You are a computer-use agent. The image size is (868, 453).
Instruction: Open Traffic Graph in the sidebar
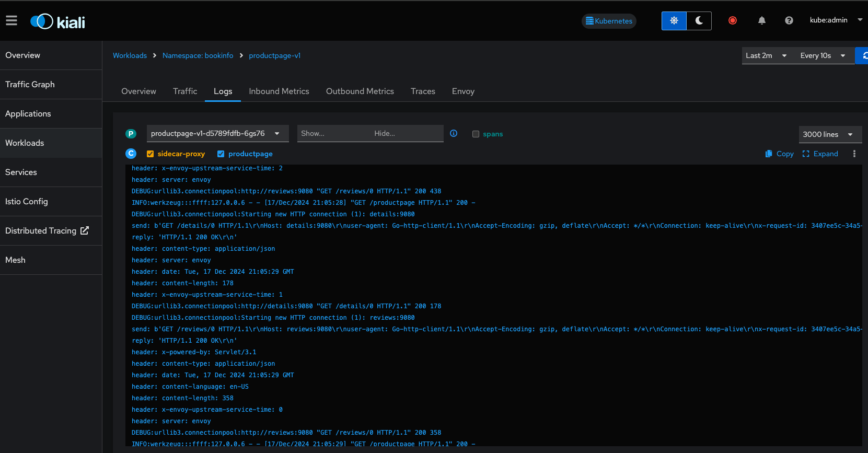tap(51, 85)
